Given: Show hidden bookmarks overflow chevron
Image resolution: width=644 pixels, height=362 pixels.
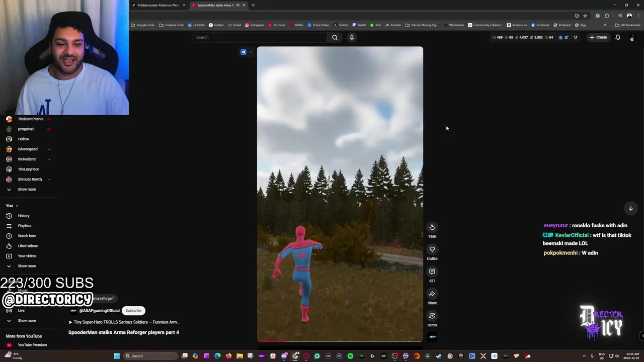Looking at the screenshot, I should click(x=605, y=25).
